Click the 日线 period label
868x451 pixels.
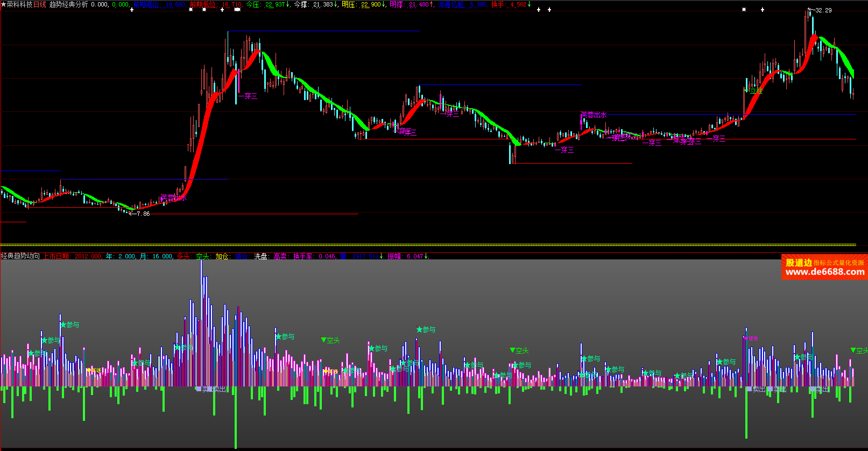[x=40, y=4]
